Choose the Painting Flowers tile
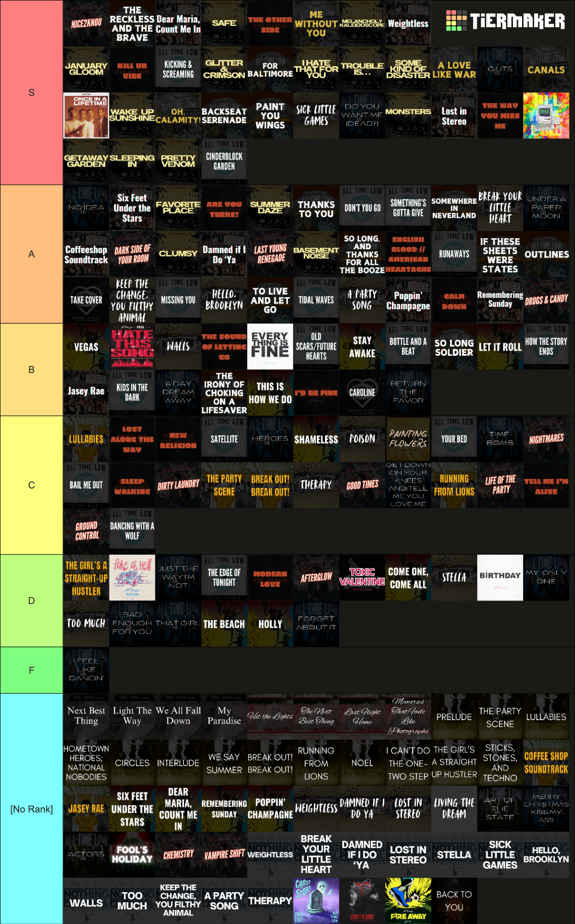575x924 pixels. (x=408, y=439)
